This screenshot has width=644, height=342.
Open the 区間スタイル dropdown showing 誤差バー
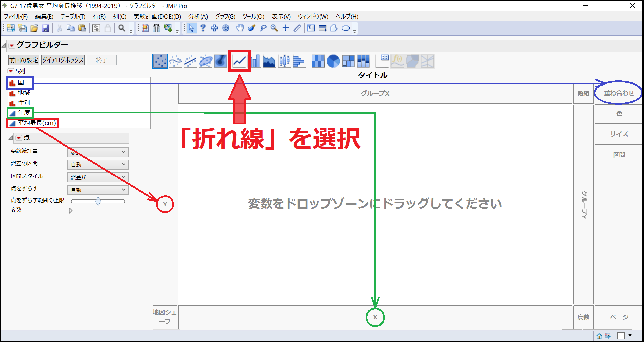click(97, 177)
